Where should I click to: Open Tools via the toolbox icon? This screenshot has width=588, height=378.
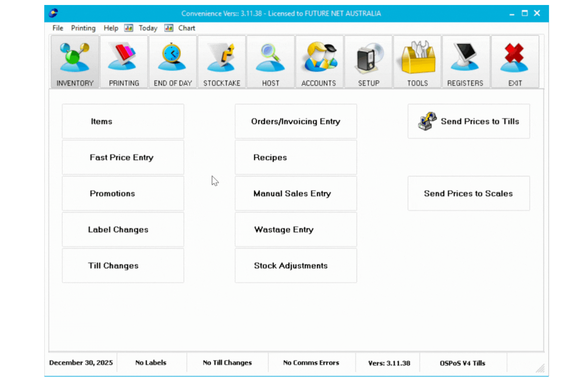(x=417, y=61)
